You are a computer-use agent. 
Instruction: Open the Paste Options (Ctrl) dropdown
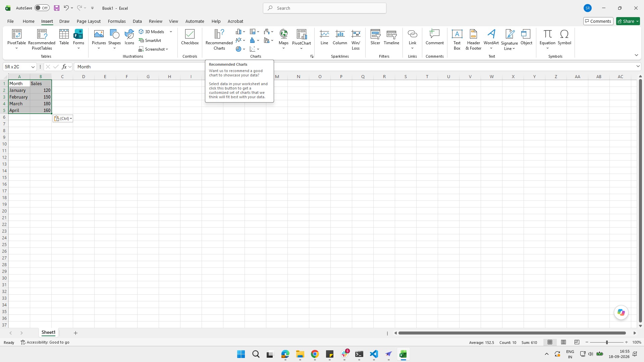pyautogui.click(x=63, y=118)
